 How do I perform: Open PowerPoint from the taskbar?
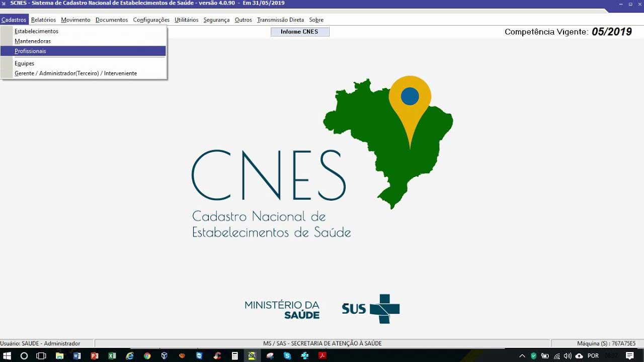95,356
